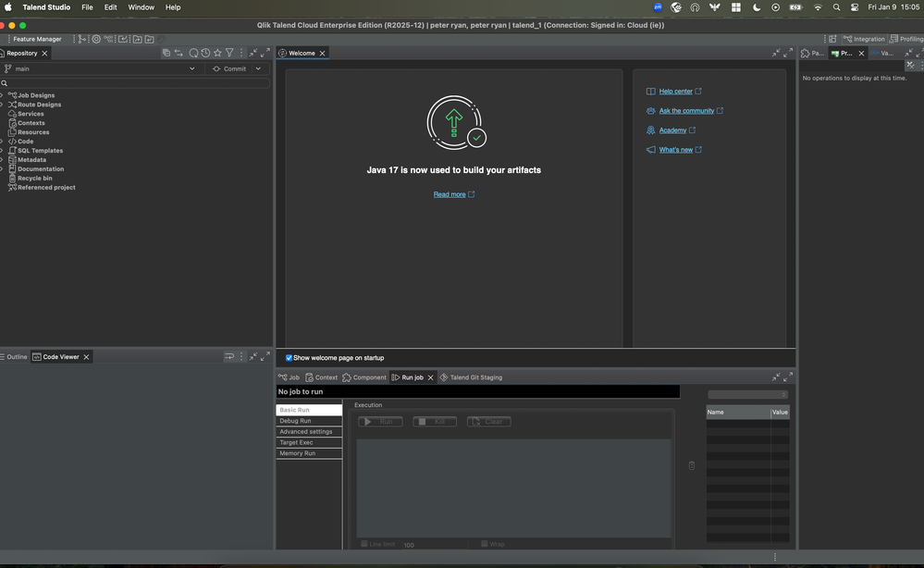924x568 pixels.
Task: Switch to the Outline tab
Action: click(x=14, y=356)
